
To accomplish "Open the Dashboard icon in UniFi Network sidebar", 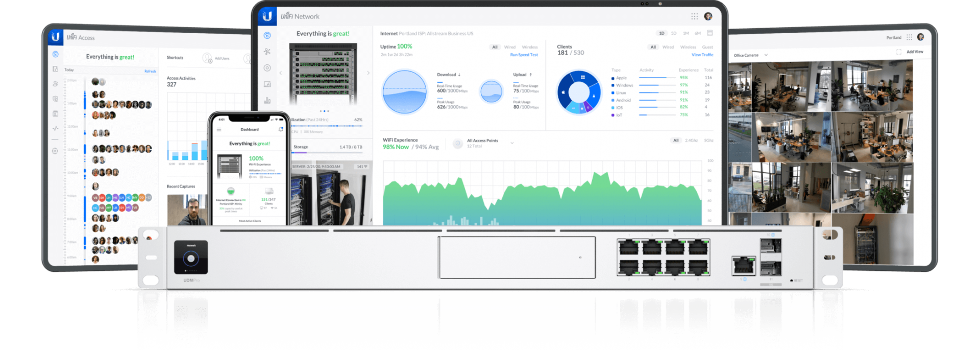I will 267,35.
